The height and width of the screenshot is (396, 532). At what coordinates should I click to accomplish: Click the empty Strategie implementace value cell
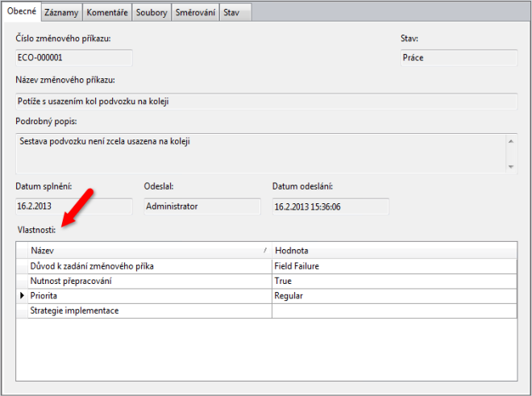395,311
